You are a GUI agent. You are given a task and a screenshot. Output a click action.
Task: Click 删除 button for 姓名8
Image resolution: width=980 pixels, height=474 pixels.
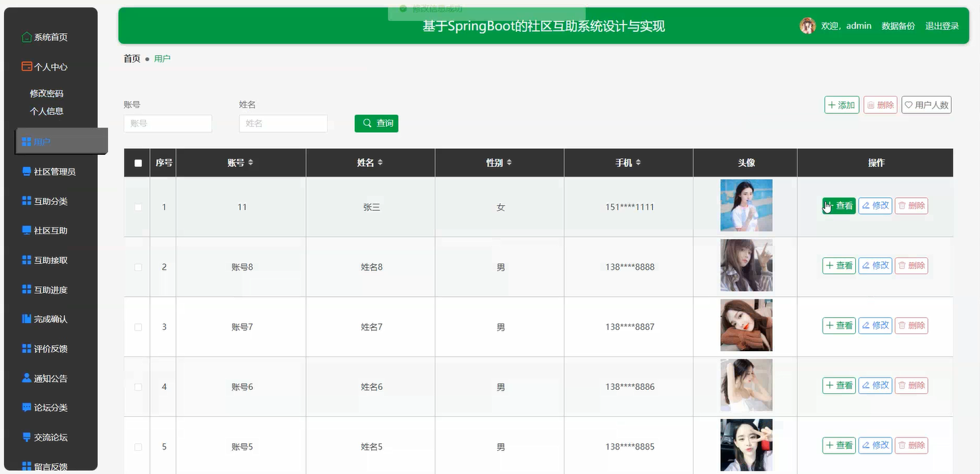point(911,266)
